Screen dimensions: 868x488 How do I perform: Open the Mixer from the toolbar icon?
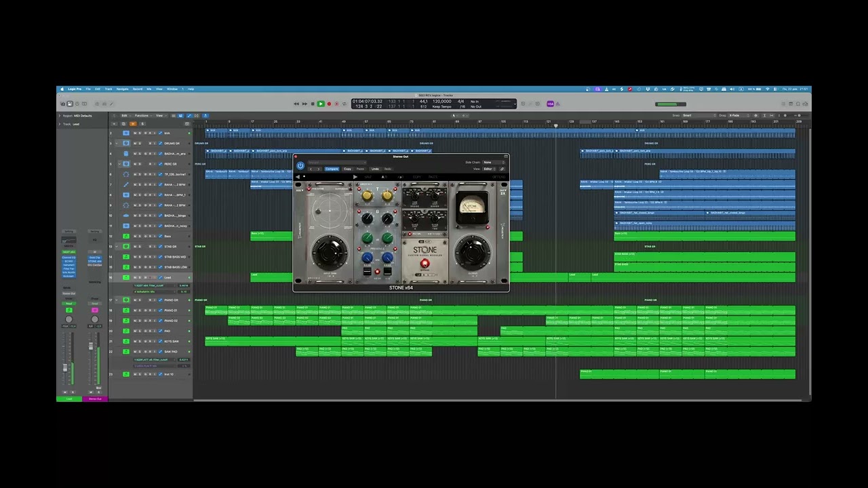pyautogui.click(x=104, y=104)
